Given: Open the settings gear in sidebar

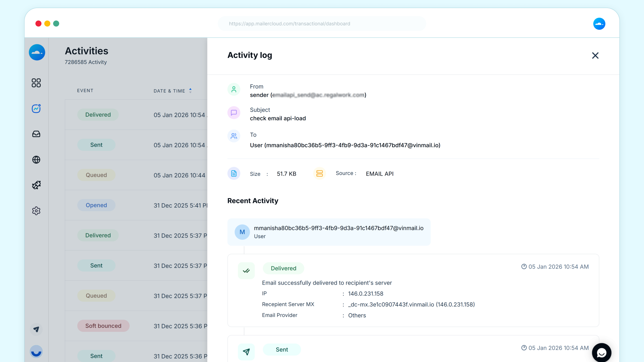Looking at the screenshot, I should 36,211.
